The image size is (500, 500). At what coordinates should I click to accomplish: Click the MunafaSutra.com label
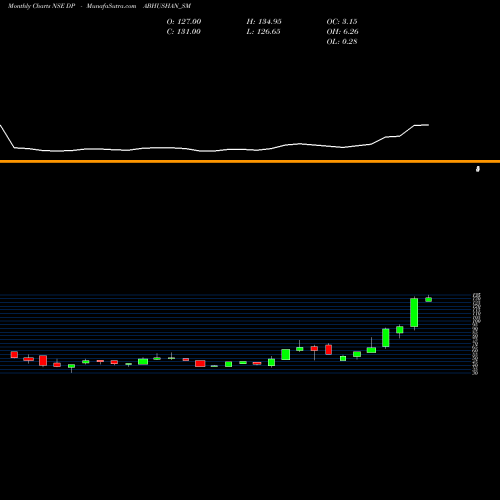(111, 6)
